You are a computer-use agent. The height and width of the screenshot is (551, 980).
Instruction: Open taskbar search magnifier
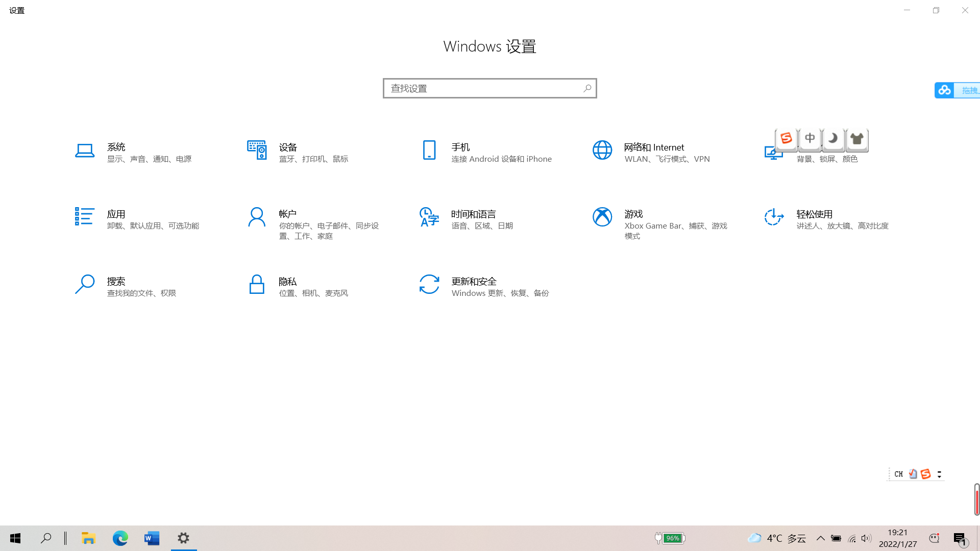click(x=46, y=538)
